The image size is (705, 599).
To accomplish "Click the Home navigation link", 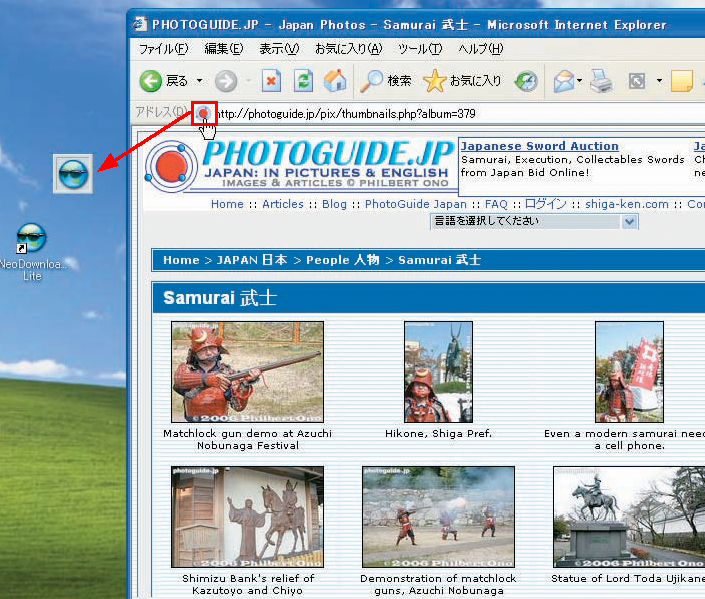I will [x=227, y=204].
